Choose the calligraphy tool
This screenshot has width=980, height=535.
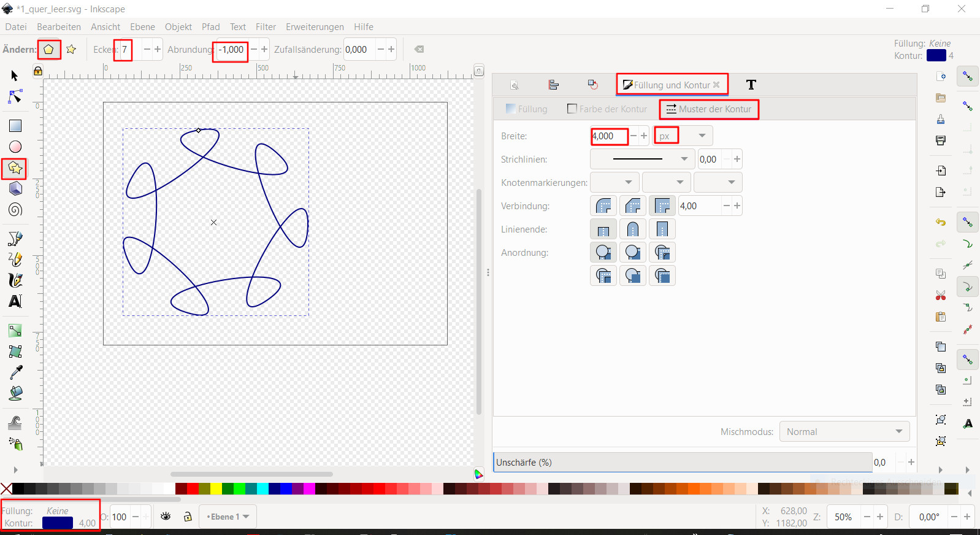[15, 280]
